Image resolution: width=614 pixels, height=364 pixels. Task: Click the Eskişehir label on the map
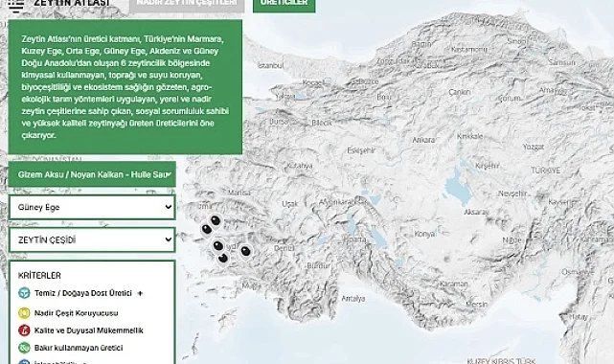(361, 150)
